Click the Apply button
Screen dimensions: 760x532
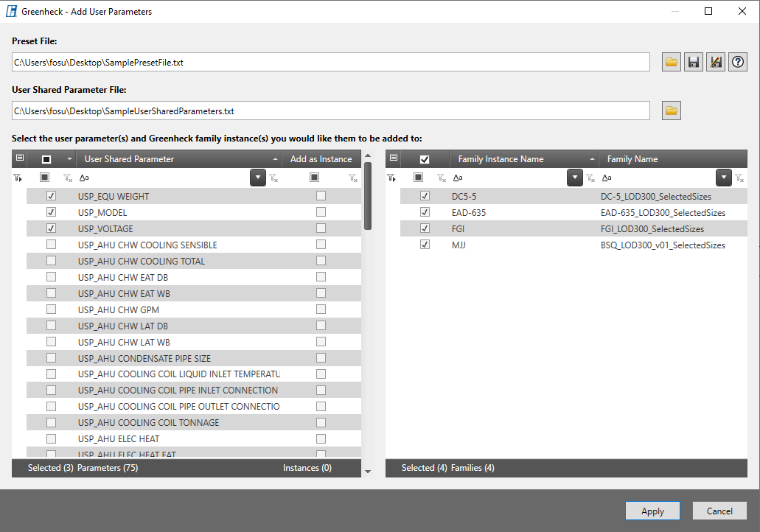652,511
